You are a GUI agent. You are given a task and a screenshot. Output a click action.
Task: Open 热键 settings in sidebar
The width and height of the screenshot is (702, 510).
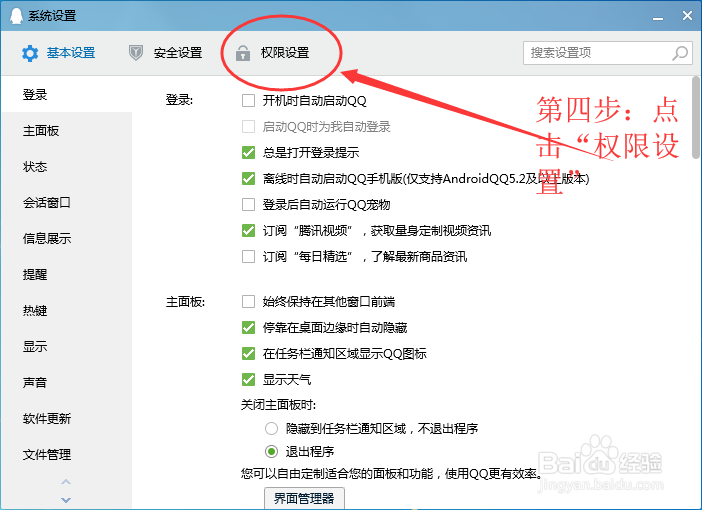[66, 310]
